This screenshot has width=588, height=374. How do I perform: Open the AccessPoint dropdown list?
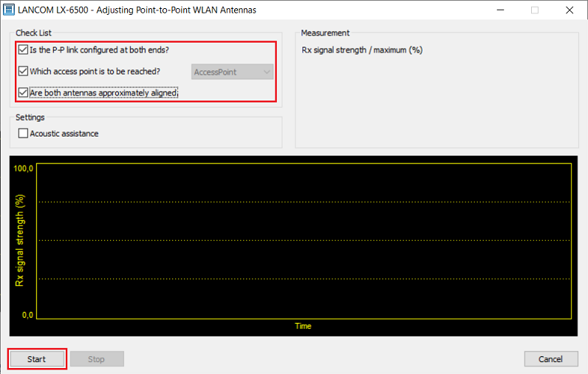232,72
